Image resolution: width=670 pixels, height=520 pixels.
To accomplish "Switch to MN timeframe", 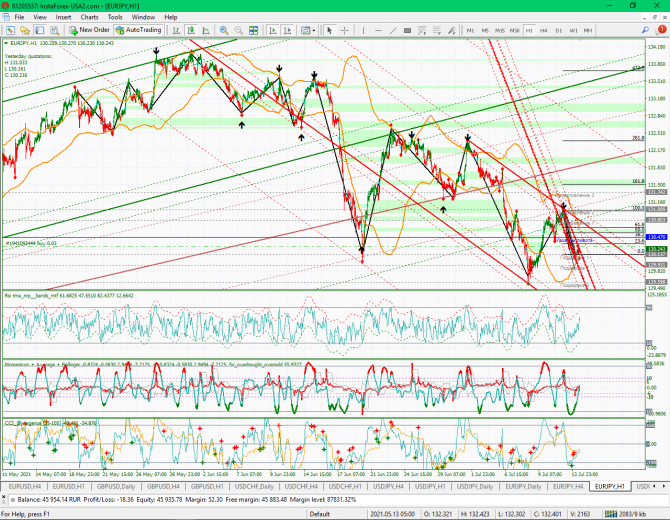I will point(588,30).
